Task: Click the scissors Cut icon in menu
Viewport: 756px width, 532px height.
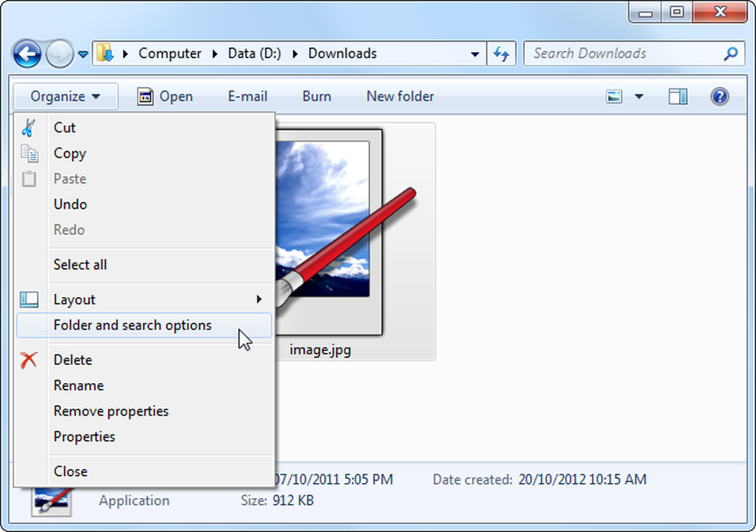Action: [x=29, y=128]
